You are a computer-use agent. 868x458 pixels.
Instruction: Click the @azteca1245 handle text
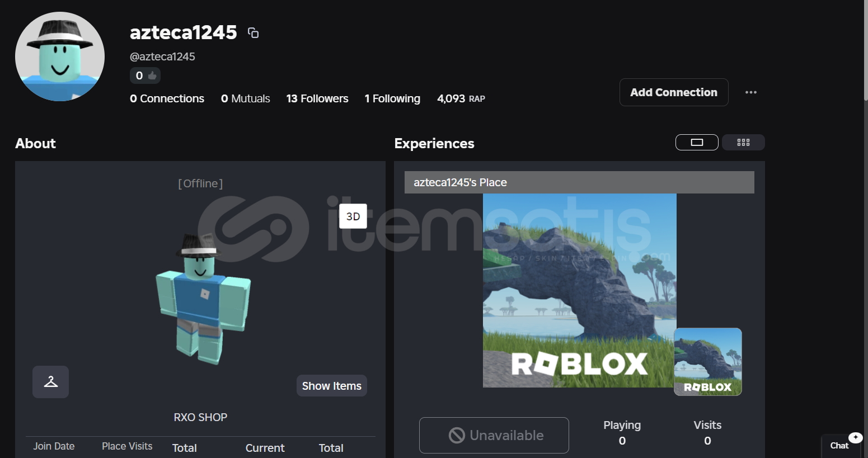pyautogui.click(x=162, y=56)
